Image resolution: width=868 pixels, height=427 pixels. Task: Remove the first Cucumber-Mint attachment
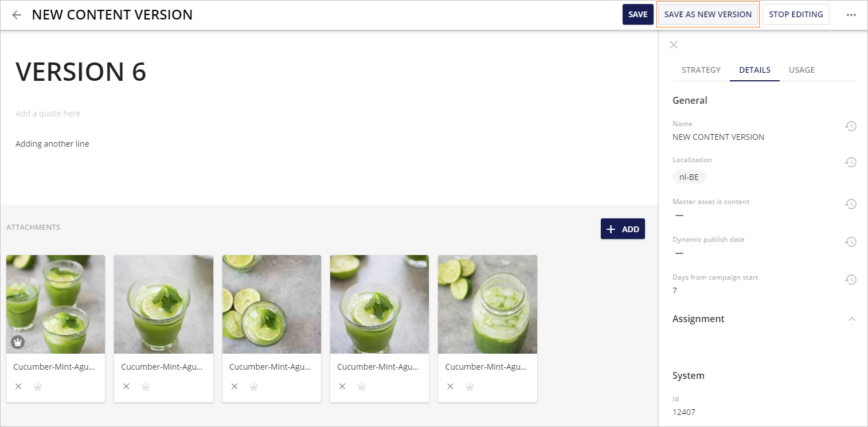point(18,386)
